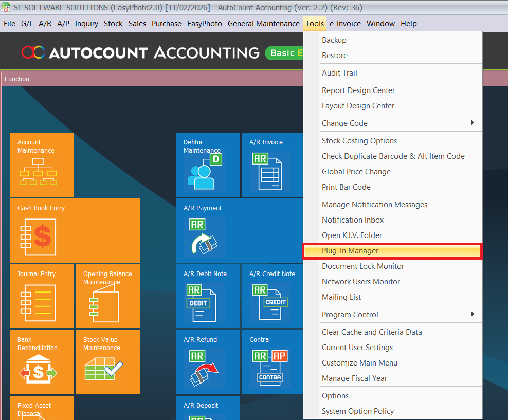Launch Bank Reconciliation icon
This screenshot has width=508, height=420.
(38, 371)
